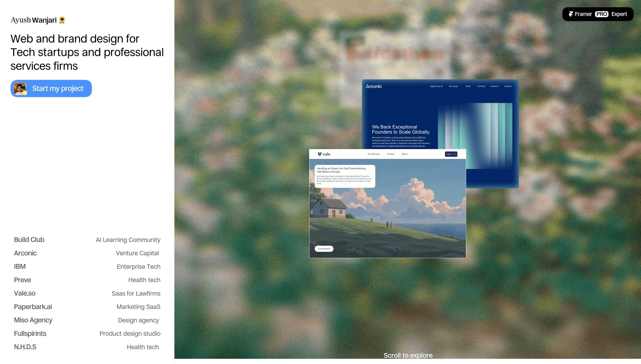Select the N.H.D.S project row
Image resolution: width=641 pixels, height=364 pixels.
[87, 347]
